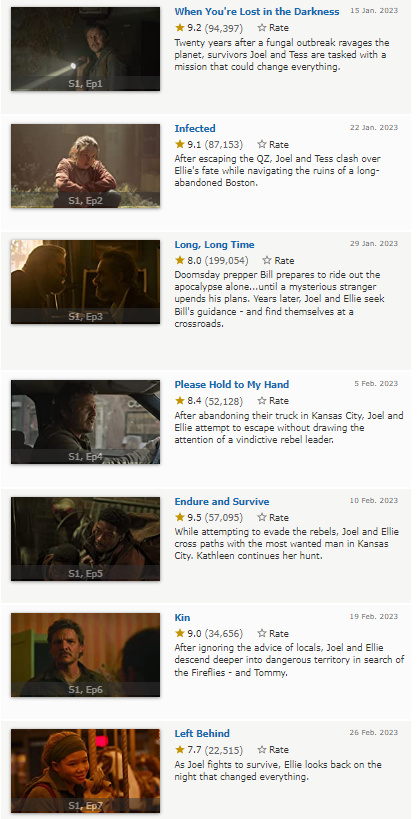Click the gold 7.7 rating star
419x819 pixels.
coord(180,750)
